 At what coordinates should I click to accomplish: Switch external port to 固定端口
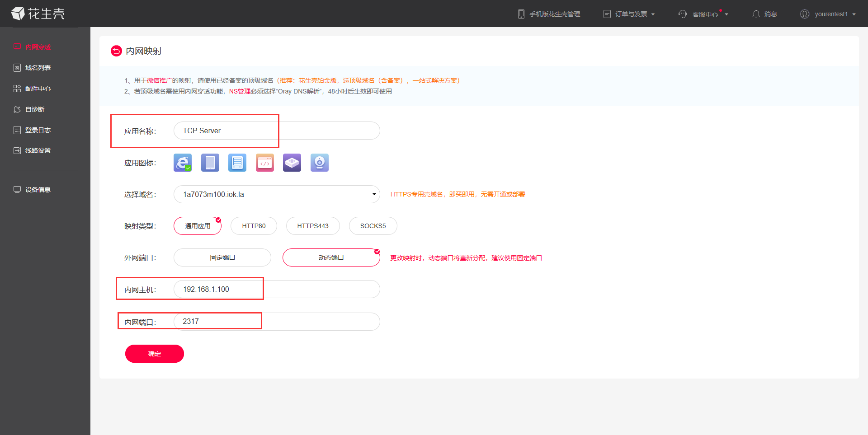(222, 257)
